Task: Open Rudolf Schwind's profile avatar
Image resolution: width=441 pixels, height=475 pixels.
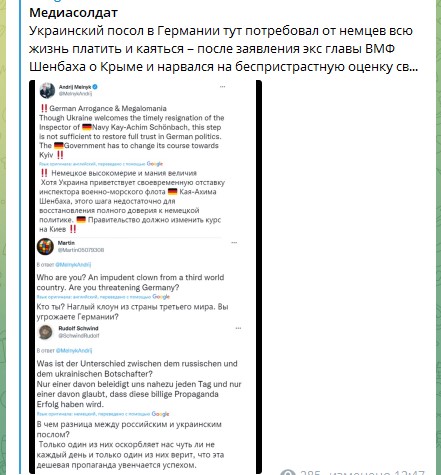Action: (46, 332)
